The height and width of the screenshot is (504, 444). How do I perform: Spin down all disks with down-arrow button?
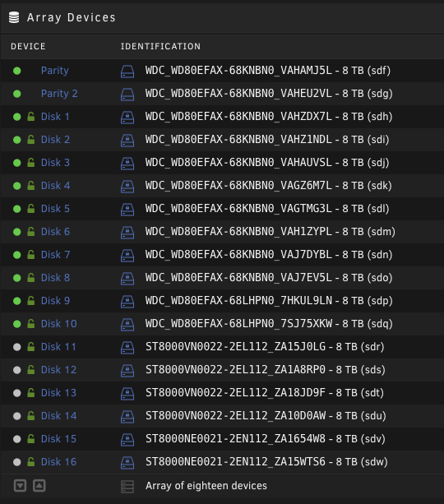click(20, 485)
